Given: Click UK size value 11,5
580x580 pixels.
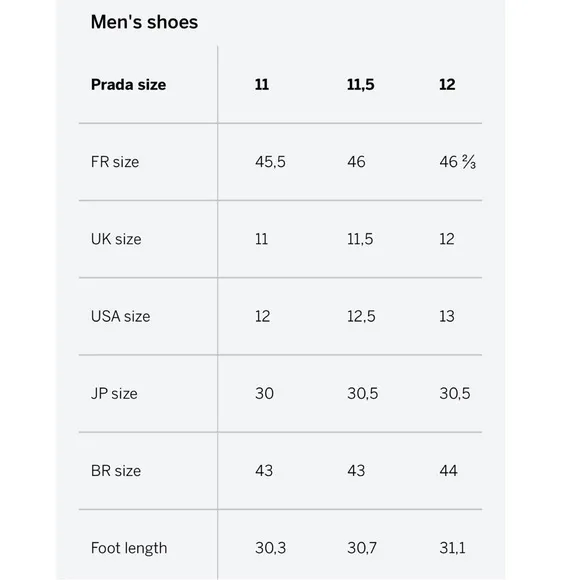Looking at the screenshot, I should pos(360,239).
